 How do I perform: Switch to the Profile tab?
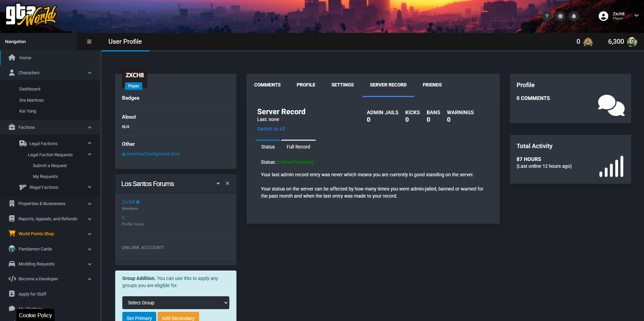306,85
